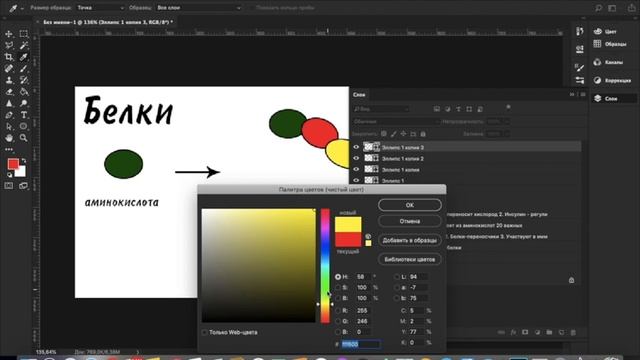Viewport: 640px width, 360px height.
Task: Click OK in the color picker
Action: tap(410, 205)
